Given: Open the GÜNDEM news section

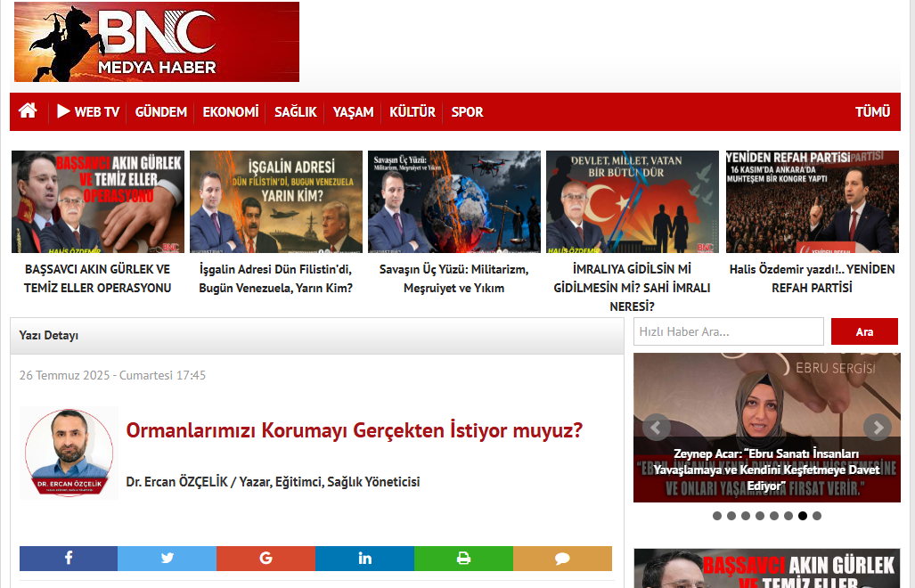Looking at the screenshot, I should point(161,112).
